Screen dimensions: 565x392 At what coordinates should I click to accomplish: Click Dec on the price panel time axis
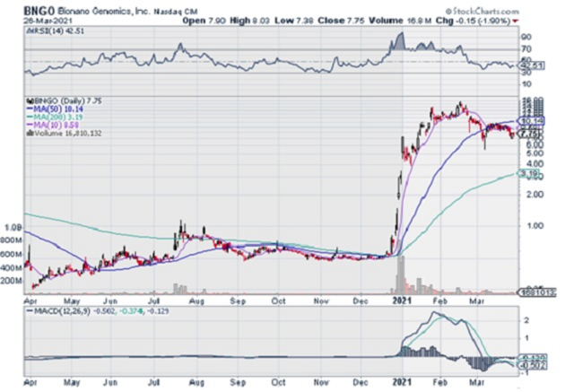tap(360, 301)
